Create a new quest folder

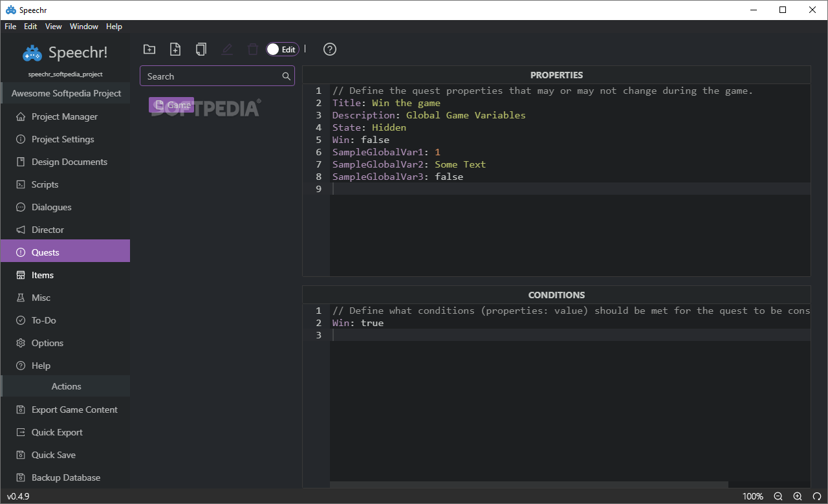[149, 49]
